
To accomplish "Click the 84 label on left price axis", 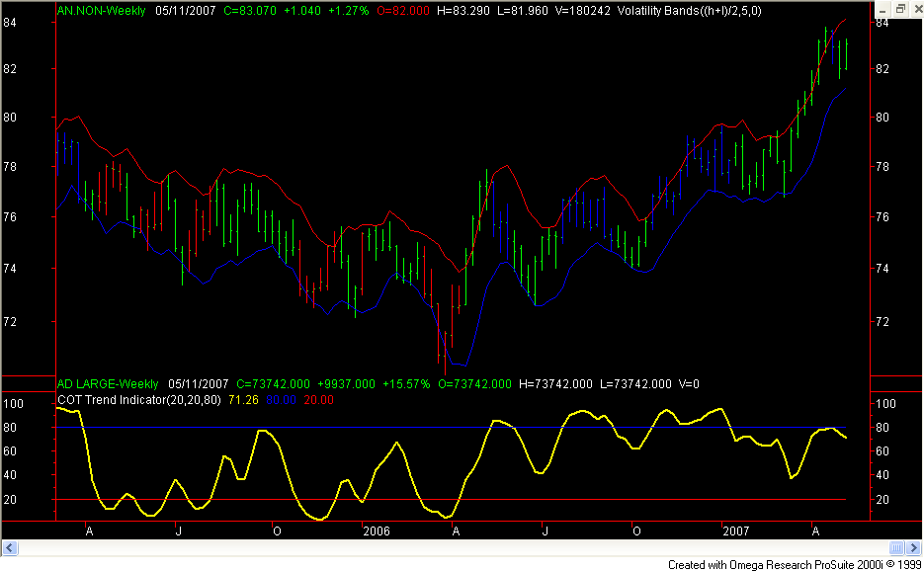I will (x=10, y=23).
